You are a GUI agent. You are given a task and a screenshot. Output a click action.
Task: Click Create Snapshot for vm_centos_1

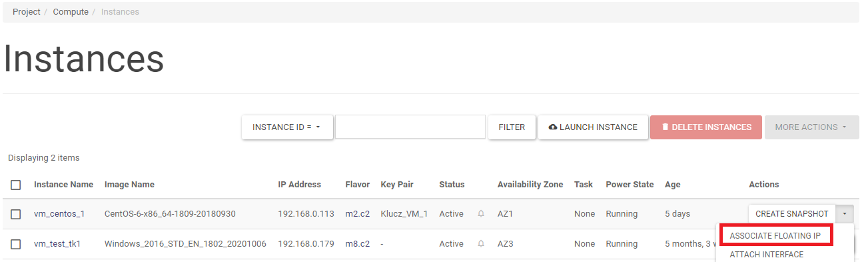click(792, 214)
